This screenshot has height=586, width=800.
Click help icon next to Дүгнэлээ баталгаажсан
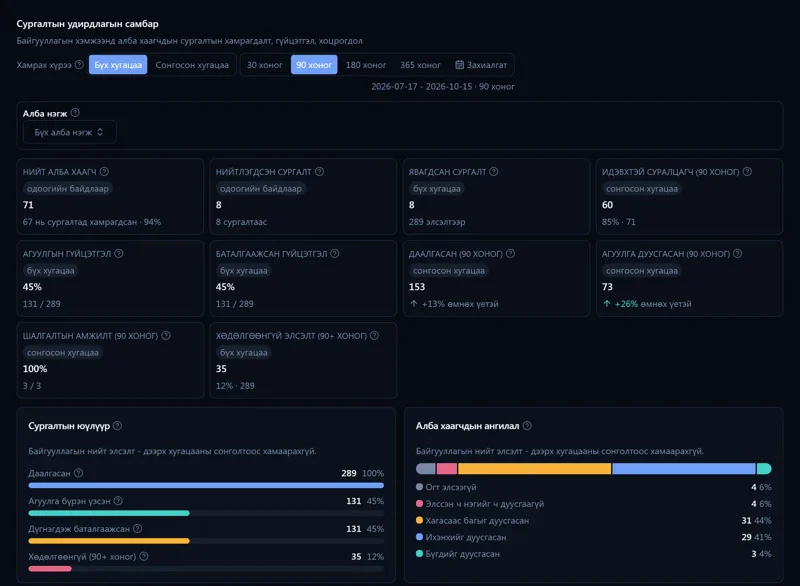pyautogui.click(x=138, y=528)
